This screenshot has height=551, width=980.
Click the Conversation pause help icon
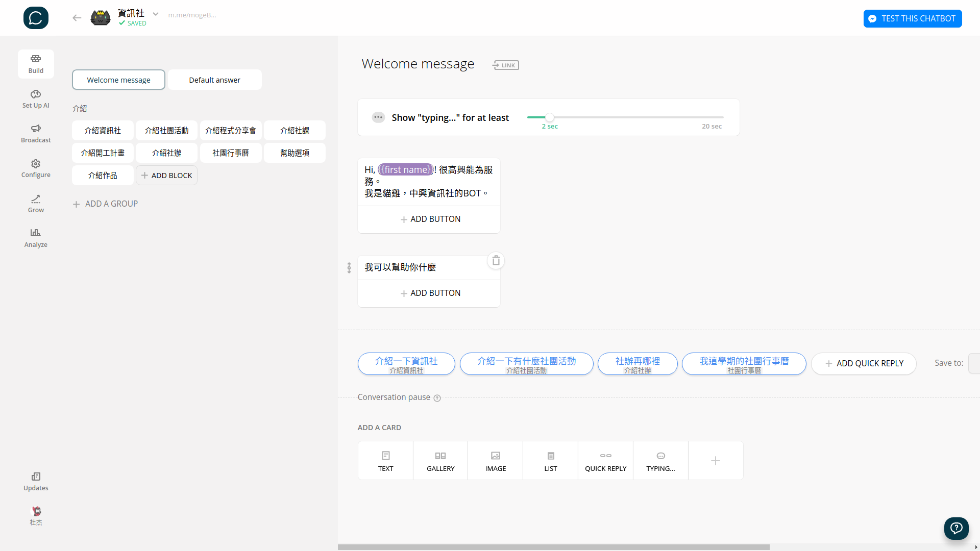tap(437, 398)
